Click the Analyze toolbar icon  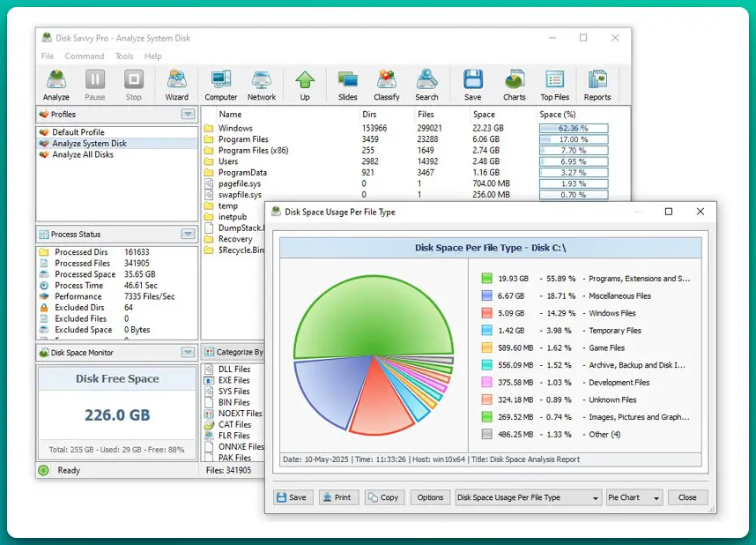[56, 86]
